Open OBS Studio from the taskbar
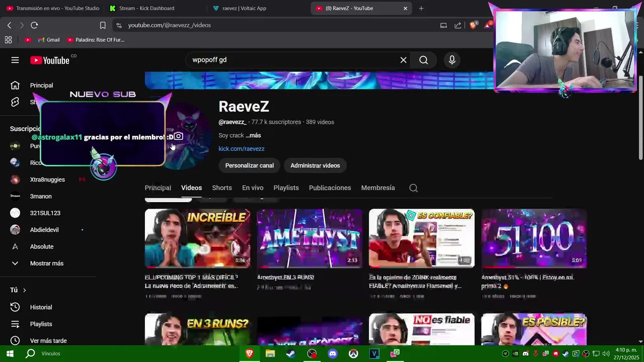 pyautogui.click(x=312, y=354)
